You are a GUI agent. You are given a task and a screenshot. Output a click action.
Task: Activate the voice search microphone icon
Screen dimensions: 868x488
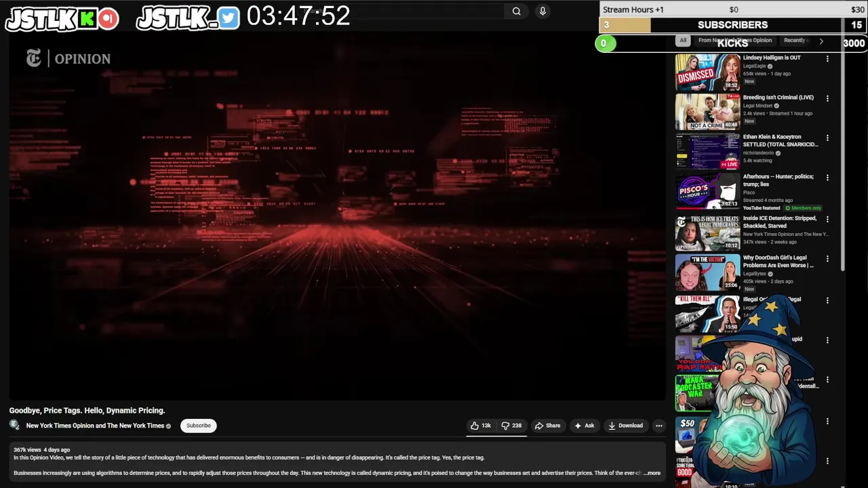[x=542, y=11]
